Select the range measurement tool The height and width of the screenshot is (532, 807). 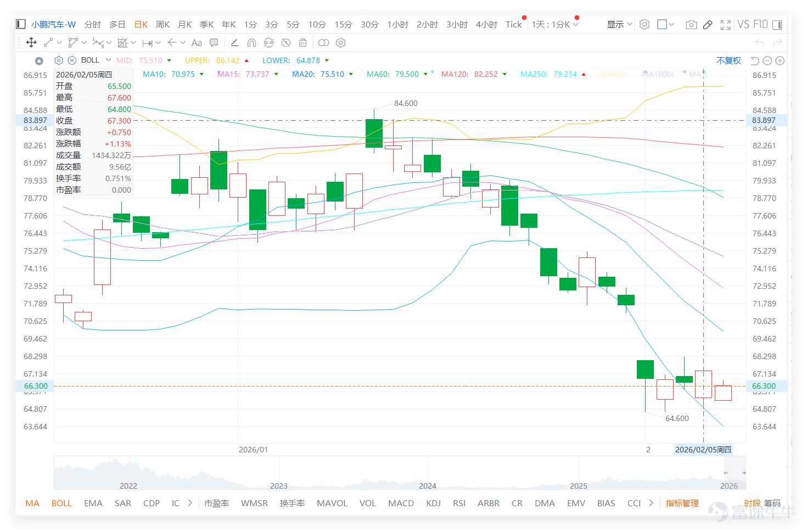(x=147, y=43)
